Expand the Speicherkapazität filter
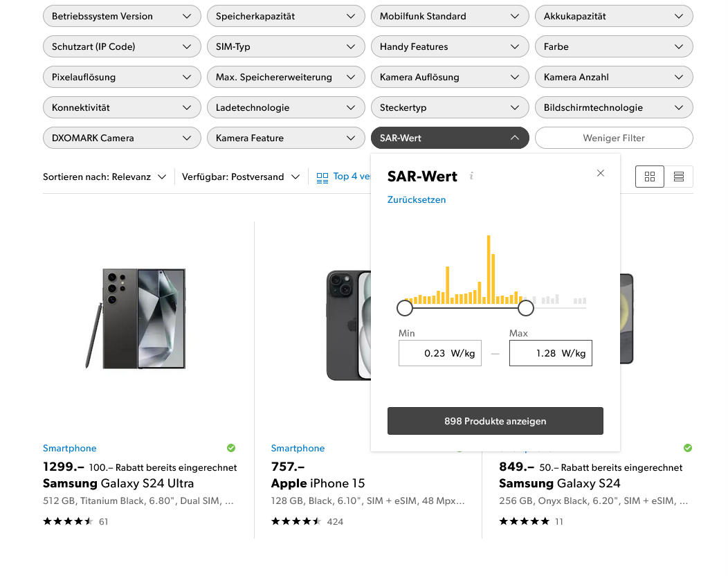 pos(286,16)
